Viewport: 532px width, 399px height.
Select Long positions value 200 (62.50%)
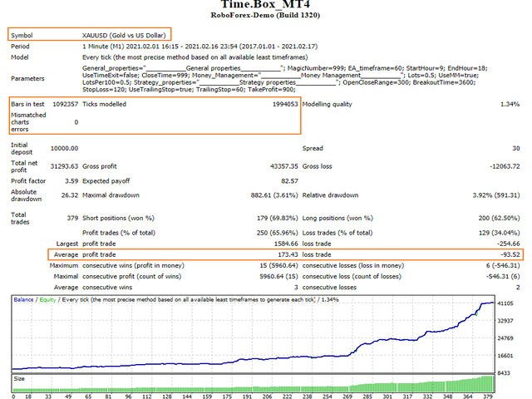(x=499, y=218)
